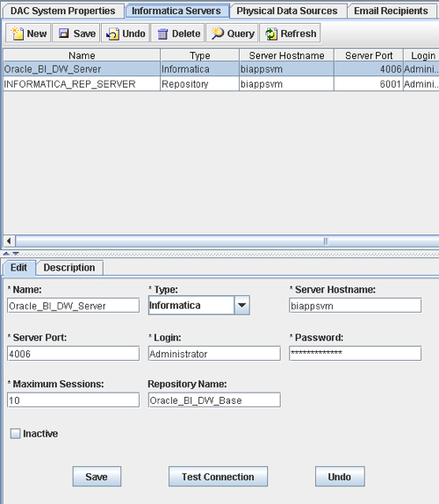Click the Maximum Sessions input field
The height and width of the screenshot is (504, 439).
click(73, 400)
